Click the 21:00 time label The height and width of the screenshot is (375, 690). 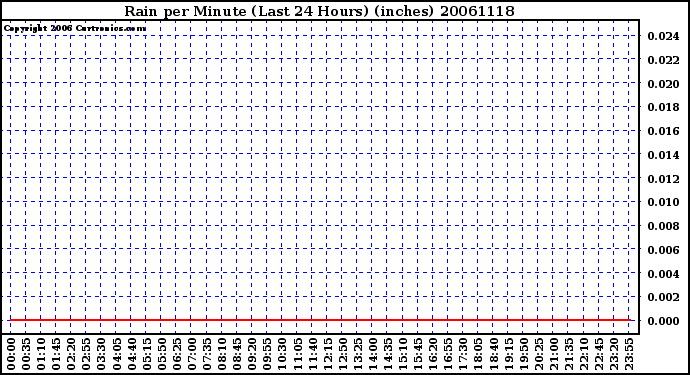tap(554, 354)
